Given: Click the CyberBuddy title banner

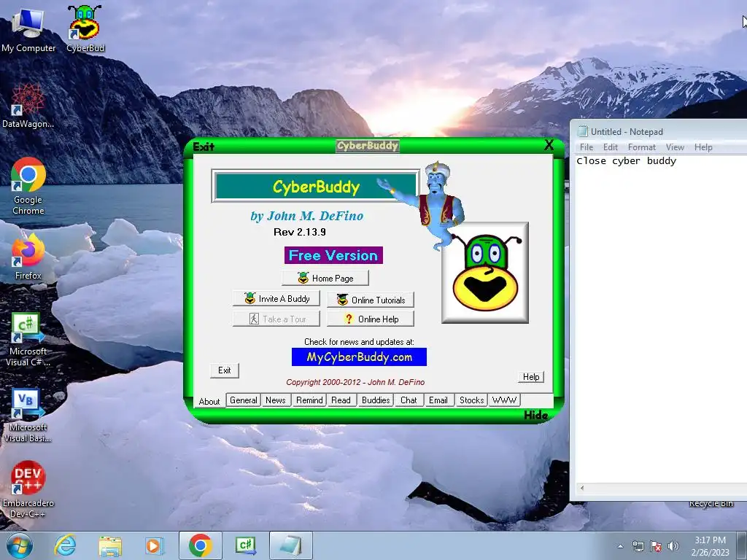Looking at the screenshot, I should (x=315, y=186).
